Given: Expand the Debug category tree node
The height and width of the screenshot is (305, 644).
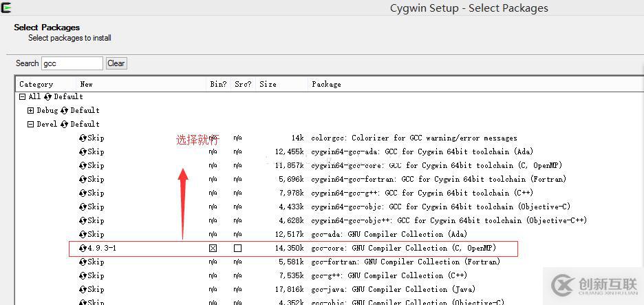Looking at the screenshot, I should 30,111.
